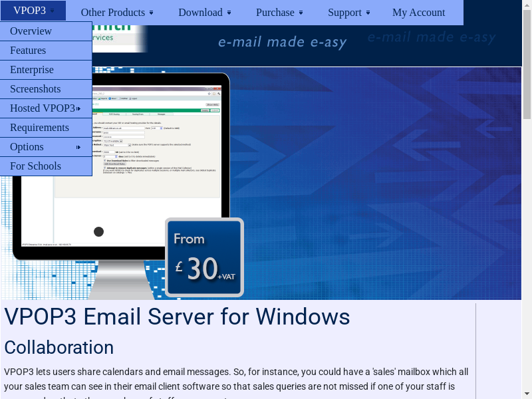Image resolution: width=532 pixels, height=399 pixels.
Task: Choose Features in the VPOP3 menu
Action: click(x=46, y=51)
